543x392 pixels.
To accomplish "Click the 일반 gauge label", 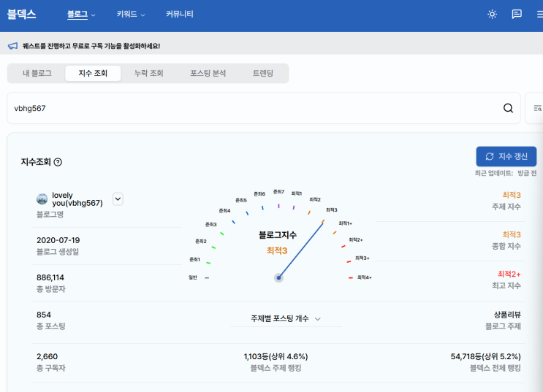I will [x=192, y=277].
